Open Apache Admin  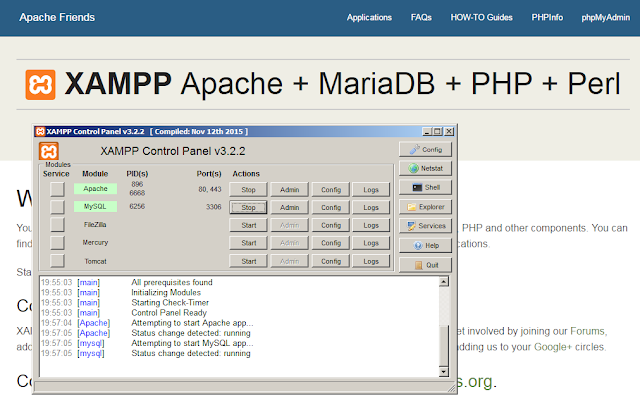(x=289, y=189)
